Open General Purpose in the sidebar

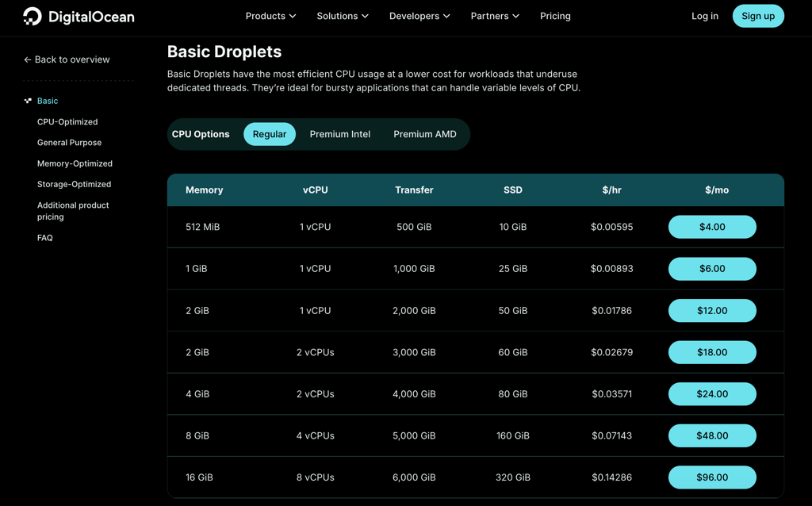point(70,143)
